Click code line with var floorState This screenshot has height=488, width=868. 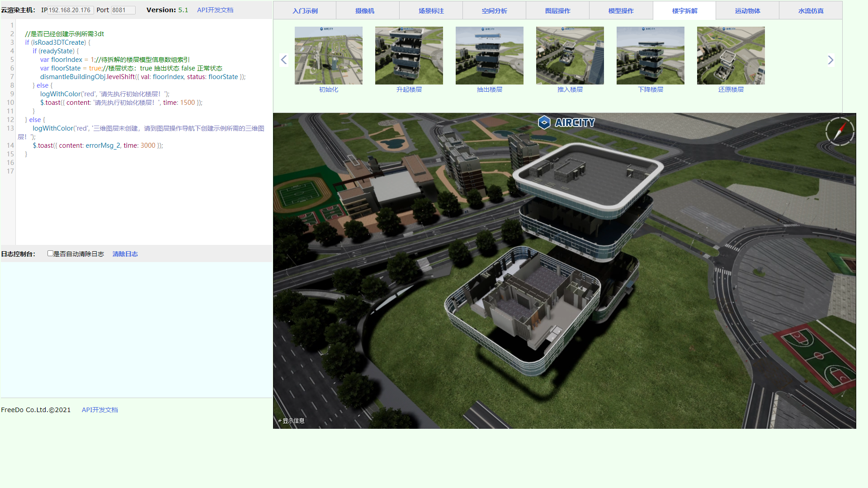131,68
